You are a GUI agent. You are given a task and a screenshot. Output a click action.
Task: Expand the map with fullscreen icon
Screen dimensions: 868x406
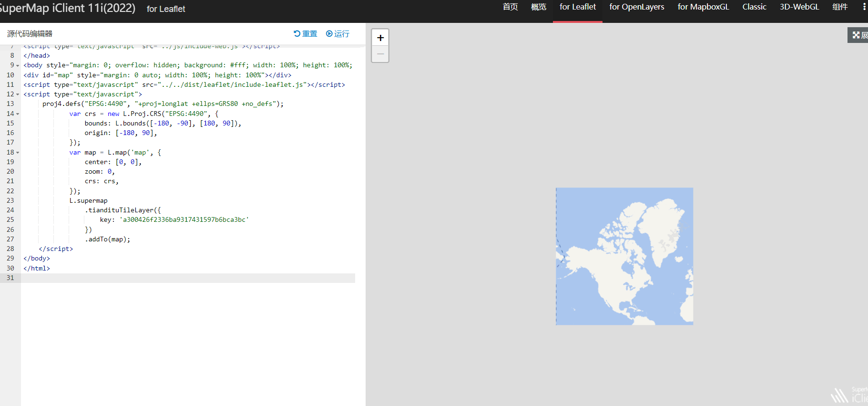pyautogui.click(x=858, y=35)
